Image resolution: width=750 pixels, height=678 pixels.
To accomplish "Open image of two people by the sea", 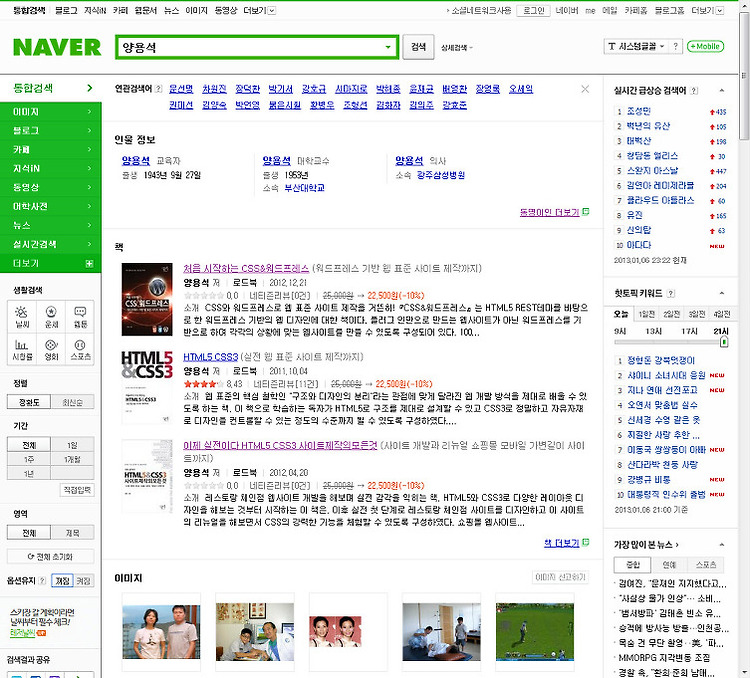I will tap(161, 632).
